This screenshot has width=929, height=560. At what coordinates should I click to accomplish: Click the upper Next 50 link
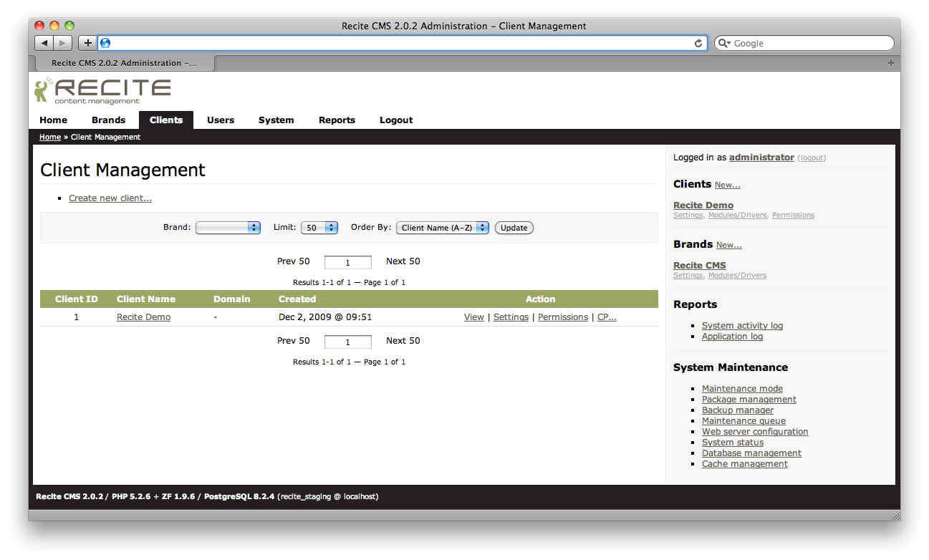tap(403, 261)
